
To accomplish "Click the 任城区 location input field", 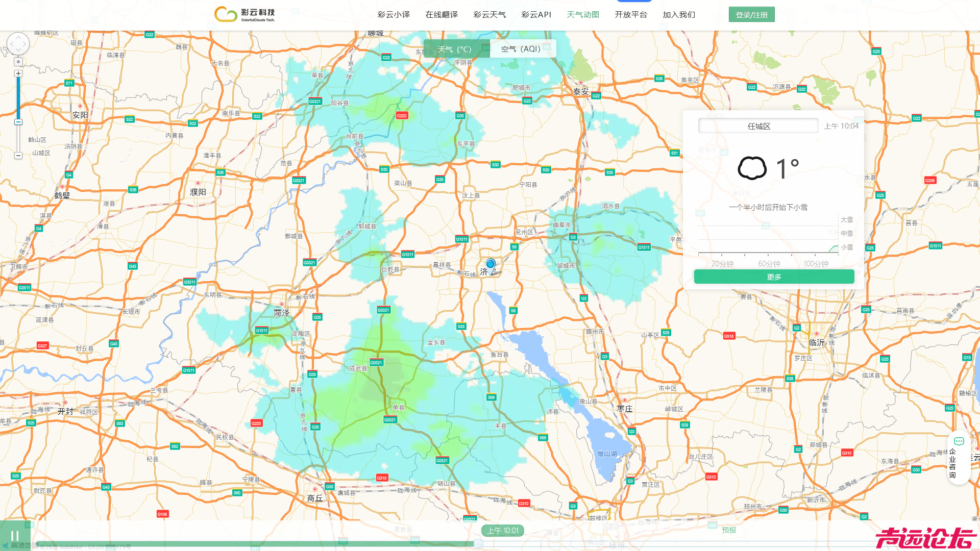I will (758, 126).
